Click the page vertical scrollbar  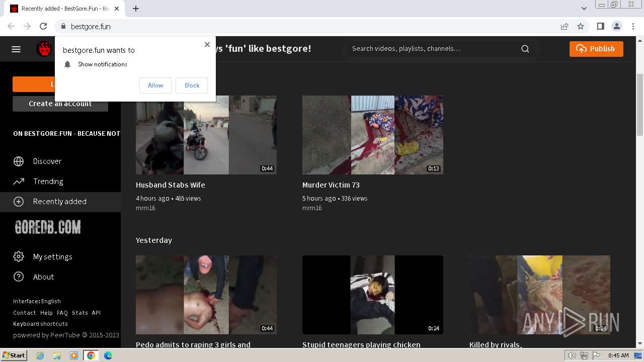click(640, 105)
